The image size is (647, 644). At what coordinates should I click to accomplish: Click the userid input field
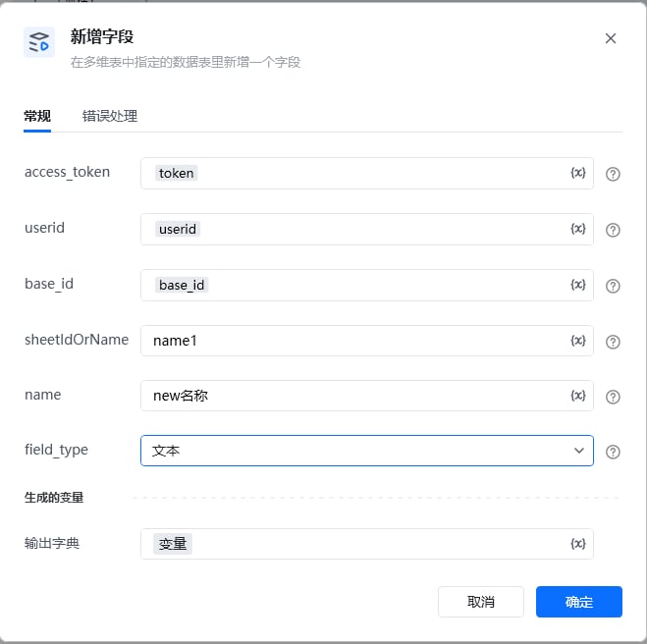click(x=367, y=229)
